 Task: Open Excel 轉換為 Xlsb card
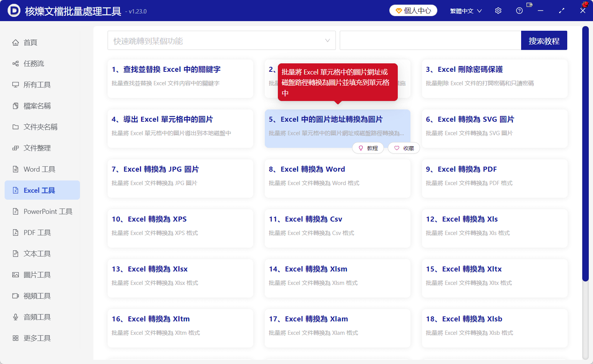coord(495,328)
